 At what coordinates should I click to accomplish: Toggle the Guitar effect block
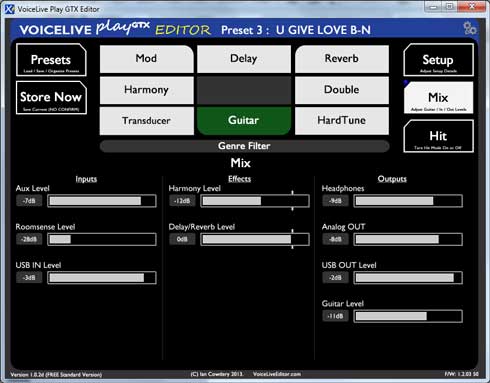244,121
